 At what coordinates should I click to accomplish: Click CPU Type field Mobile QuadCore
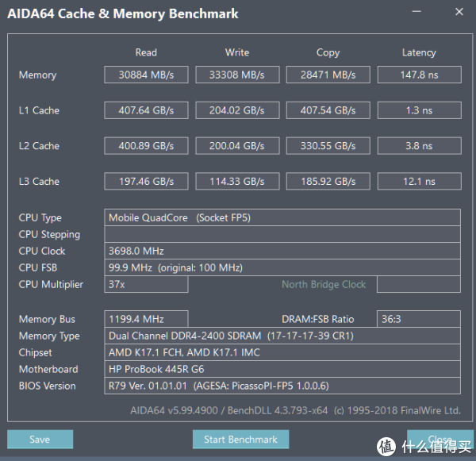[282, 217]
